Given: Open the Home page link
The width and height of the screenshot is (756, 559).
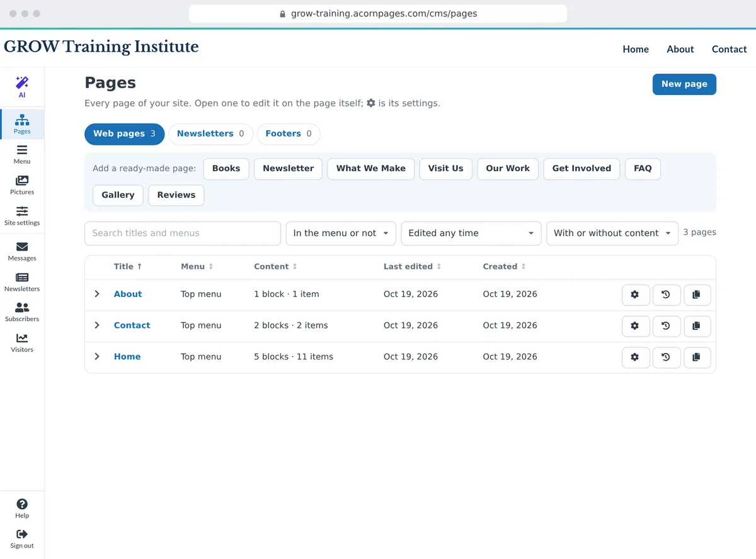Looking at the screenshot, I should point(127,356).
